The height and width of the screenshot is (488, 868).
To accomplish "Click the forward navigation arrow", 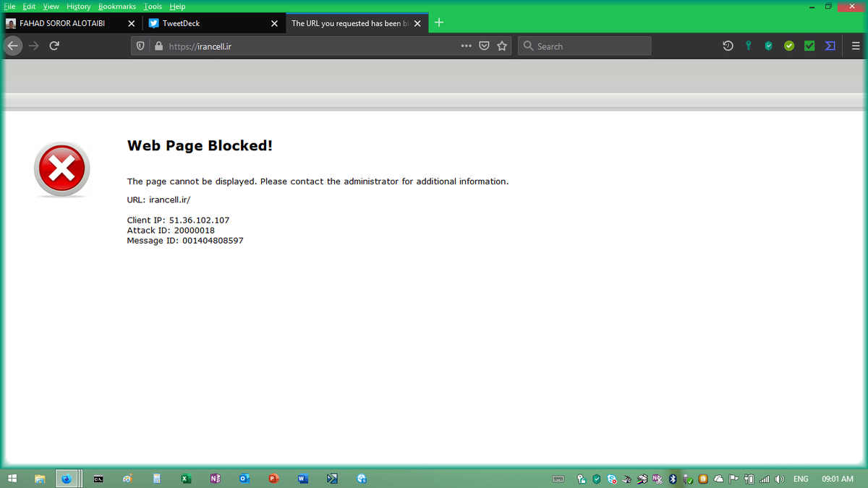I will click(x=33, y=46).
